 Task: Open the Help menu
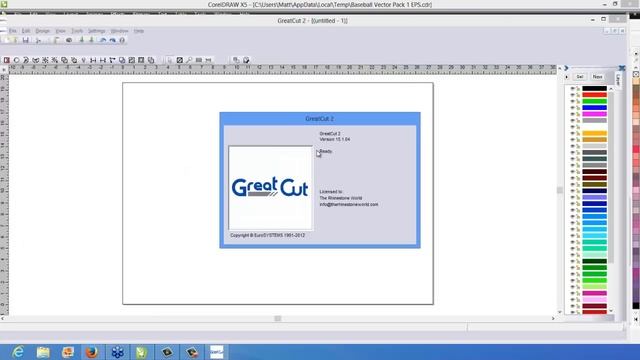pyautogui.click(x=139, y=31)
